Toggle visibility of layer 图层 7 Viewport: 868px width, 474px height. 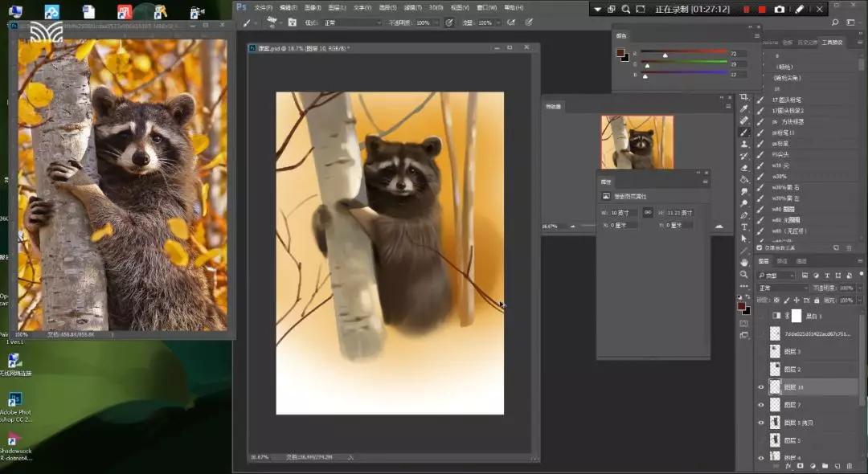click(x=761, y=405)
